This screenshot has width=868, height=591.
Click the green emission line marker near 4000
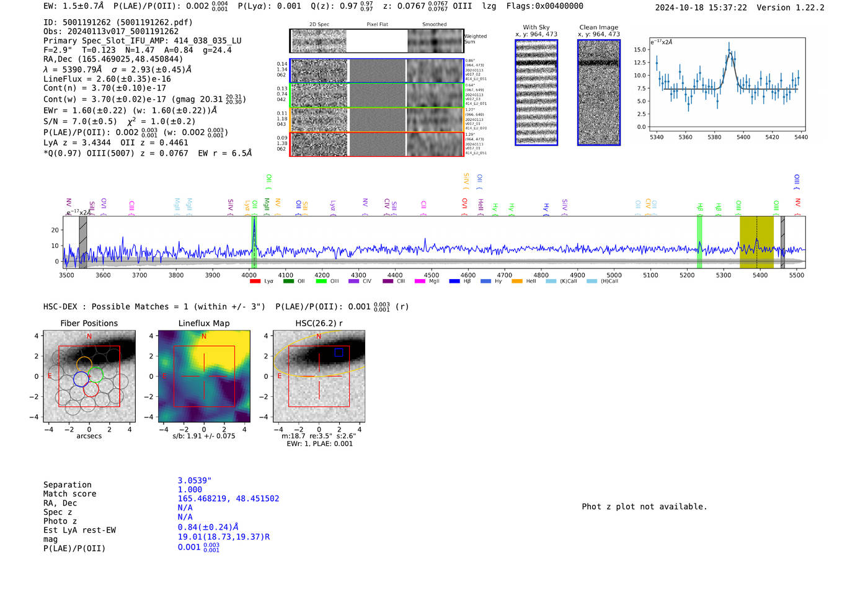(x=254, y=242)
